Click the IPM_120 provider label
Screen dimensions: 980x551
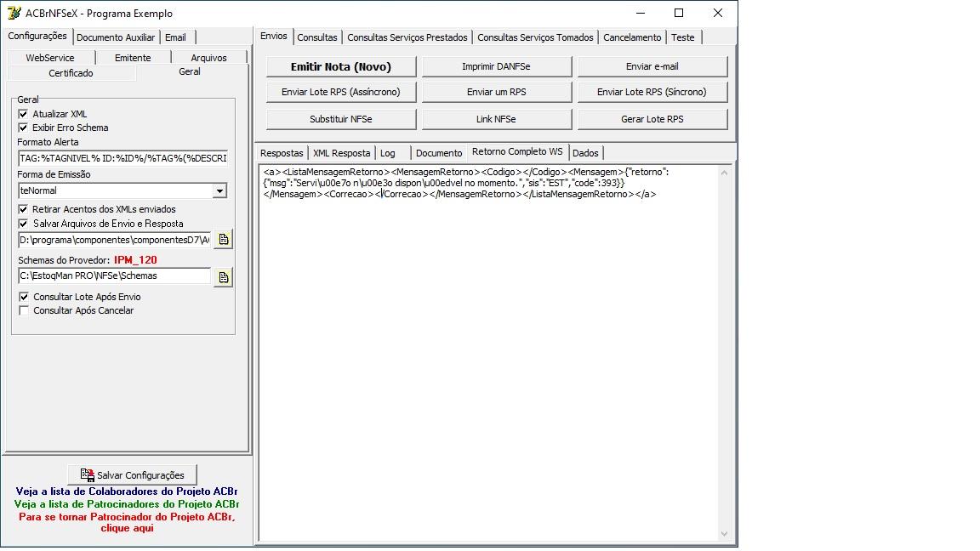135,260
